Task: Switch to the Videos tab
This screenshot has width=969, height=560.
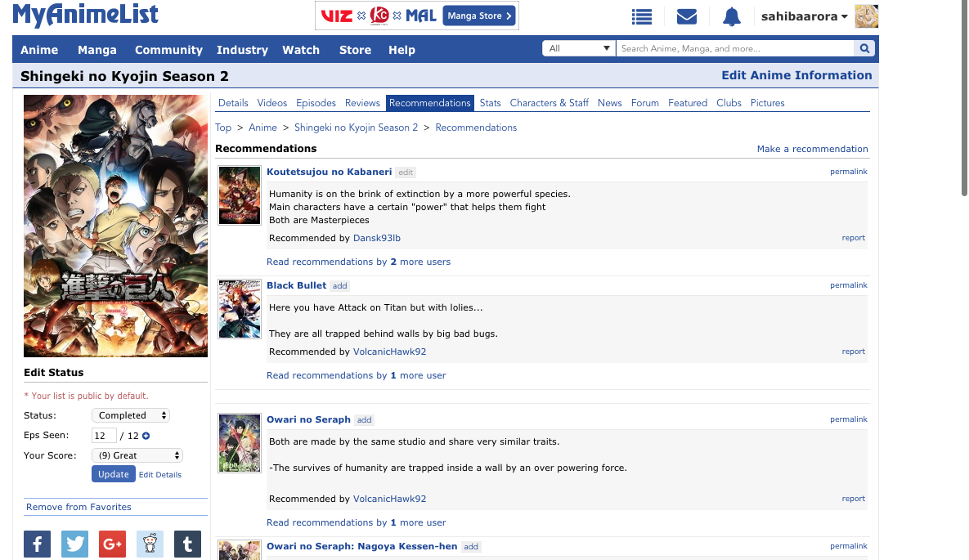Action: 272,103
